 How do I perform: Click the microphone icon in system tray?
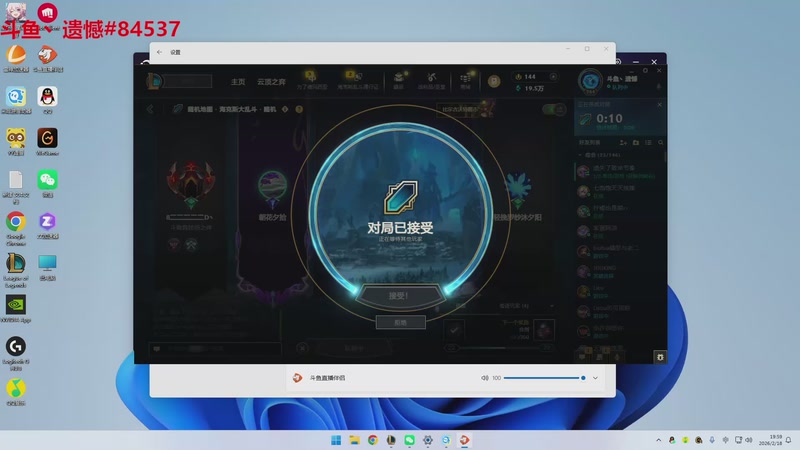[712, 440]
